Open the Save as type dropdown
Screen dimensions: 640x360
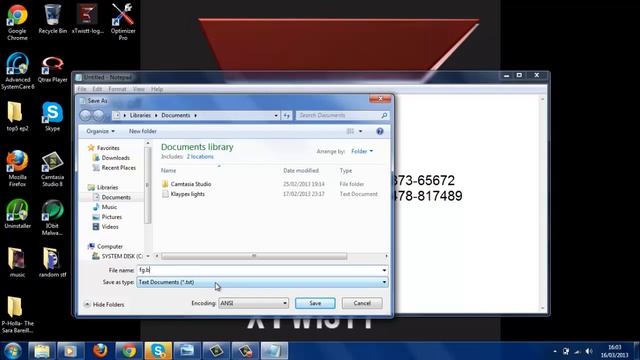point(262,282)
